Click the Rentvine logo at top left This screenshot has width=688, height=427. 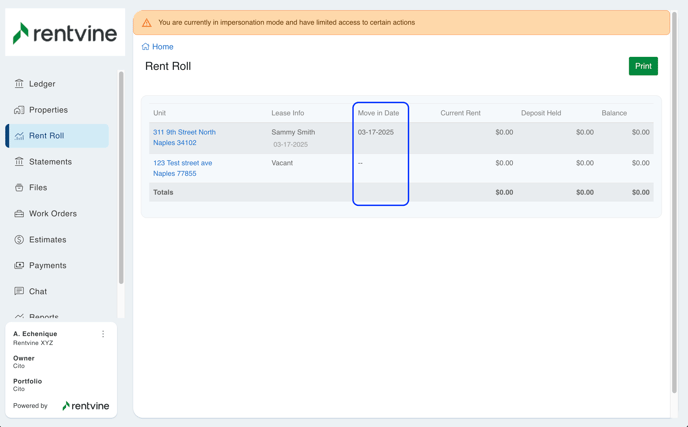pyautogui.click(x=65, y=34)
